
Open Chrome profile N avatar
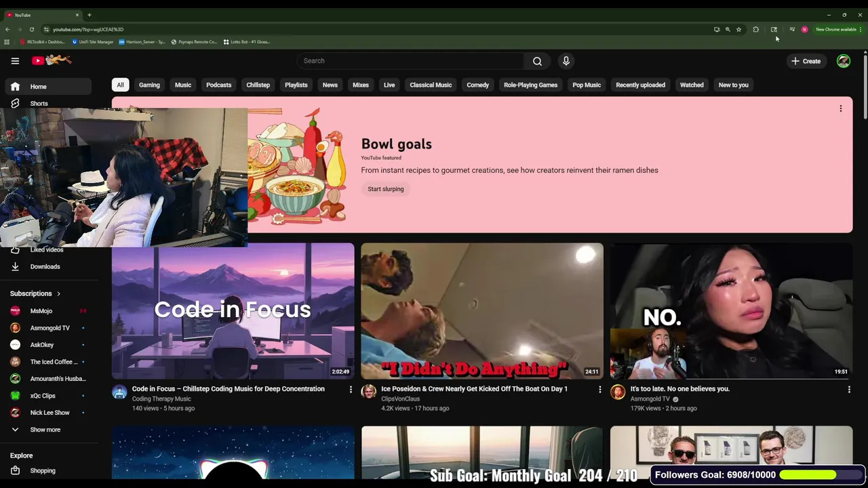(x=804, y=29)
